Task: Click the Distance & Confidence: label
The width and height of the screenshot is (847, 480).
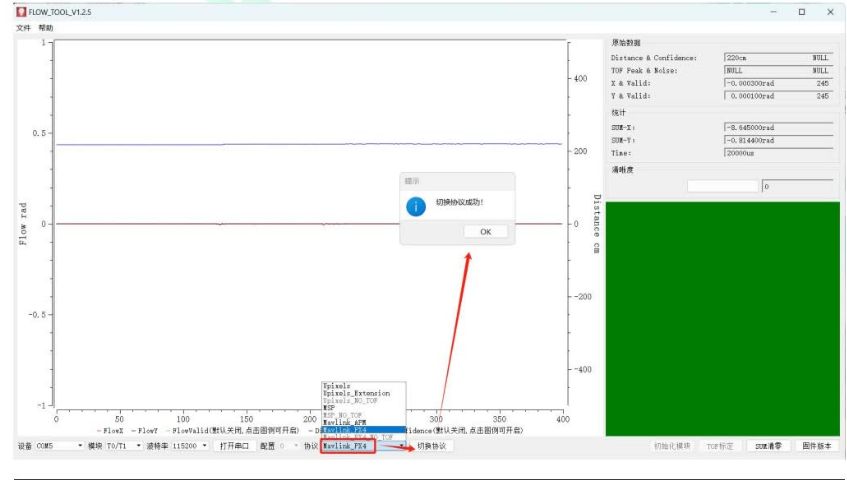Action: pos(654,58)
